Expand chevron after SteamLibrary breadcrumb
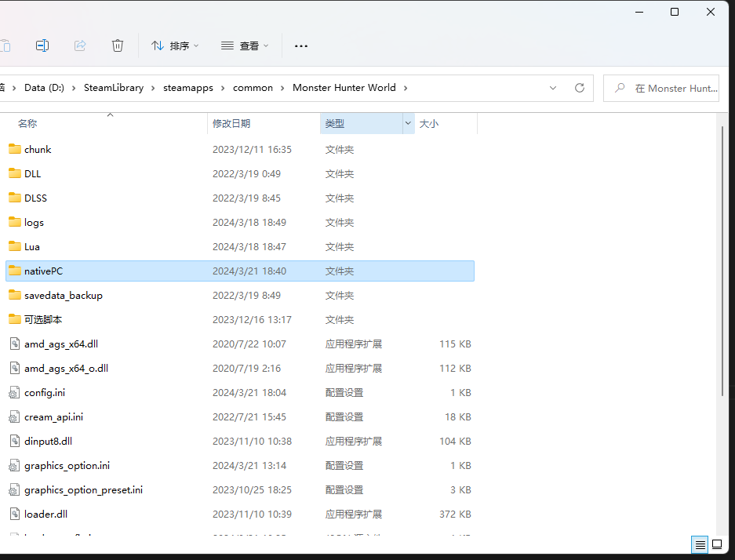Screen dimensions: 735x560 [x=153, y=88]
